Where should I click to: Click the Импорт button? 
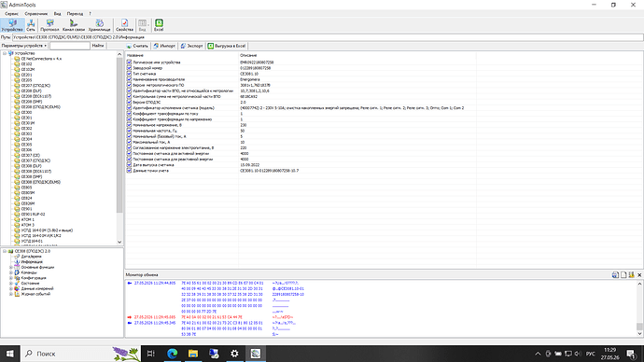pyautogui.click(x=164, y=46)
